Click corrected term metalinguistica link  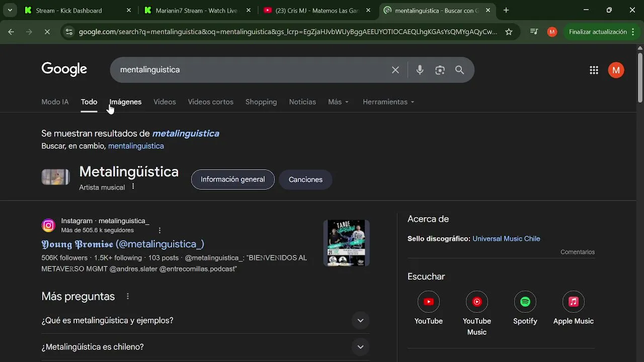(x=186, y=134)
